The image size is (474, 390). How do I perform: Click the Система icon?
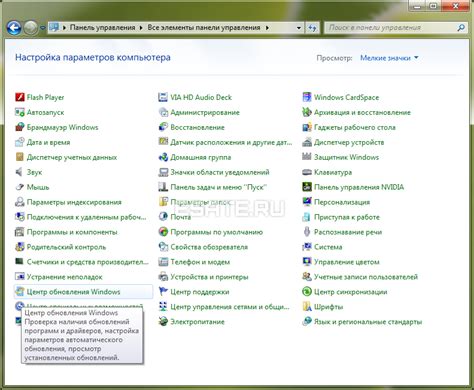click(307, 247)
